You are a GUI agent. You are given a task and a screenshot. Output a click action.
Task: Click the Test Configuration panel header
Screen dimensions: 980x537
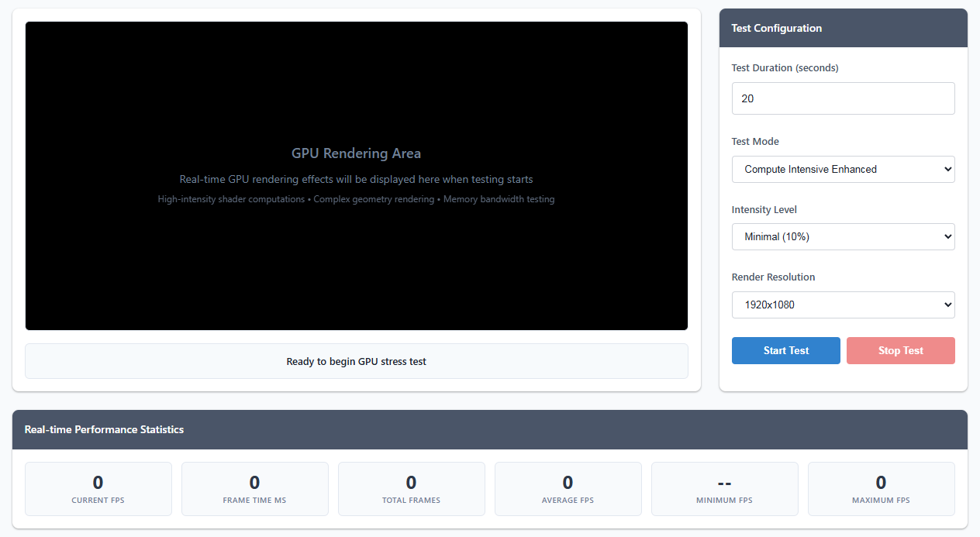point(843,28)
